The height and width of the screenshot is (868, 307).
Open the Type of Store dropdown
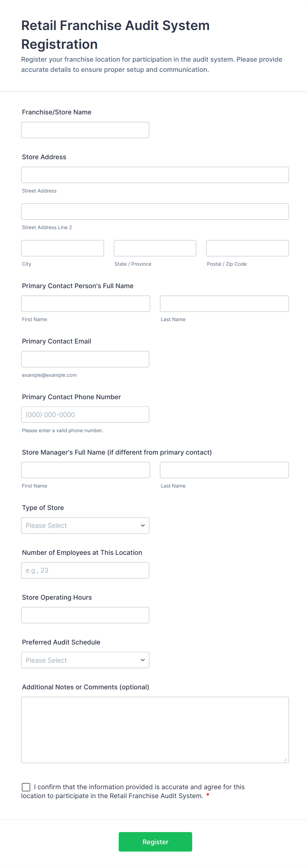pyautogui.click(x=85, y=525)
